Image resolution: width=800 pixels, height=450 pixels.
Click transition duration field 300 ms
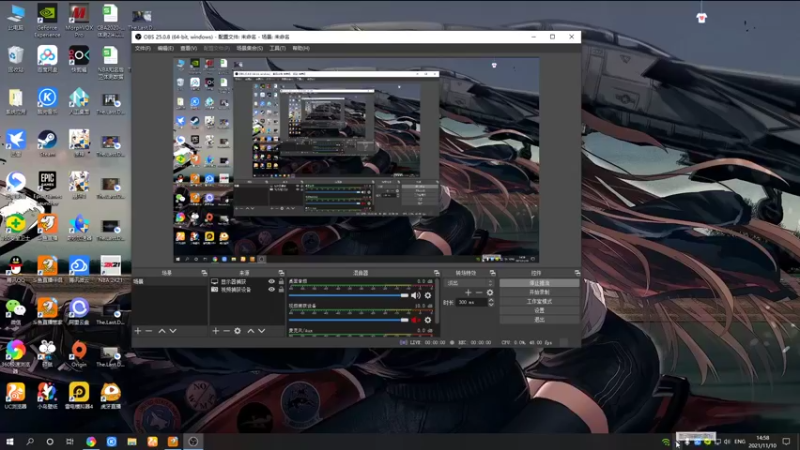coord(471,303)
